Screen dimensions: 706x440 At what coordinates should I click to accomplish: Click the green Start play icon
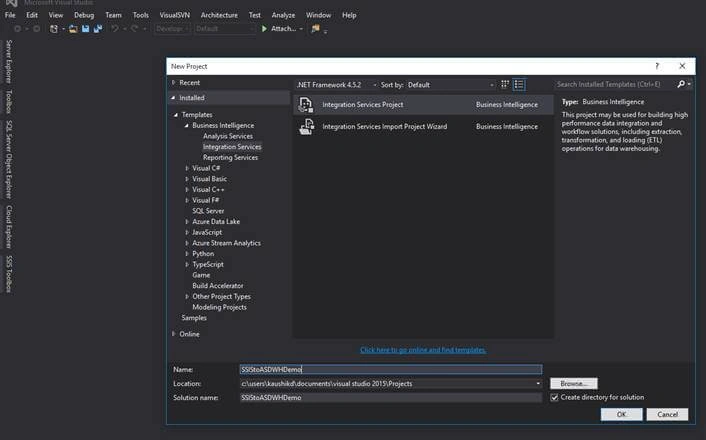coord(264,29)
